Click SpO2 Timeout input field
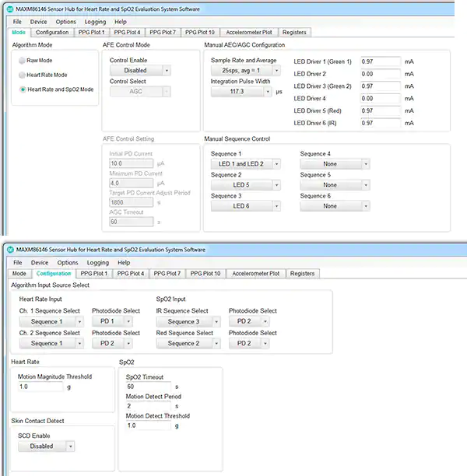The height and width of the screenshot is (476, 467). [149, 387]
